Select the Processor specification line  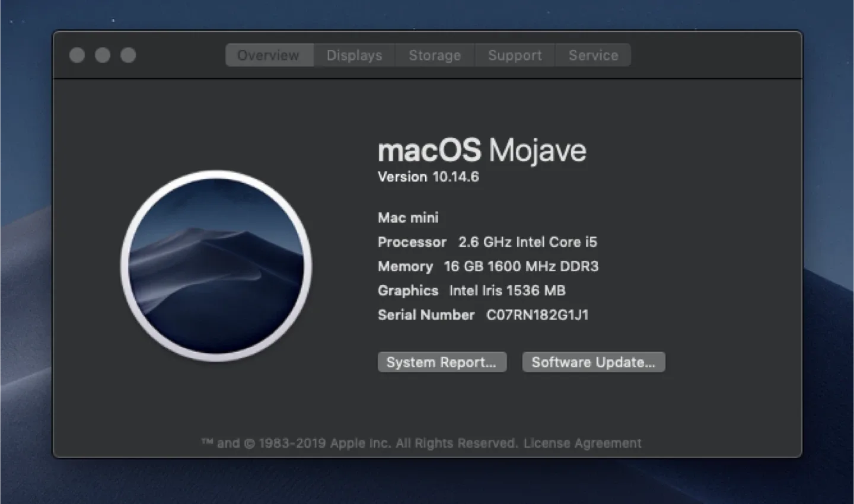[x=487, y=242]
